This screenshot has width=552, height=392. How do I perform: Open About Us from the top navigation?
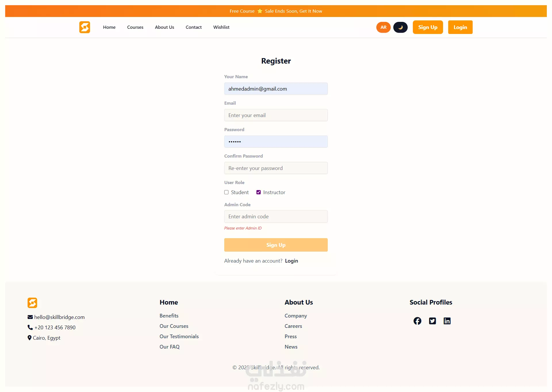(x=164, y=27)
